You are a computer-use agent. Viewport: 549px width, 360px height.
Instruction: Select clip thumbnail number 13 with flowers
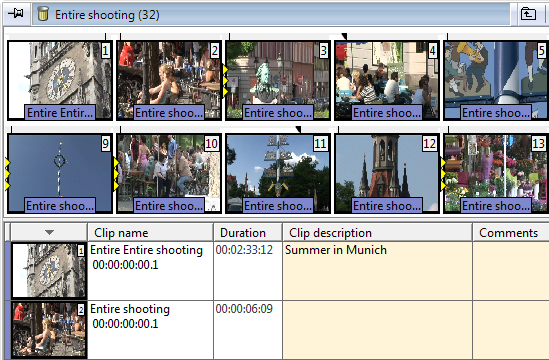click(x=496, y=174)
